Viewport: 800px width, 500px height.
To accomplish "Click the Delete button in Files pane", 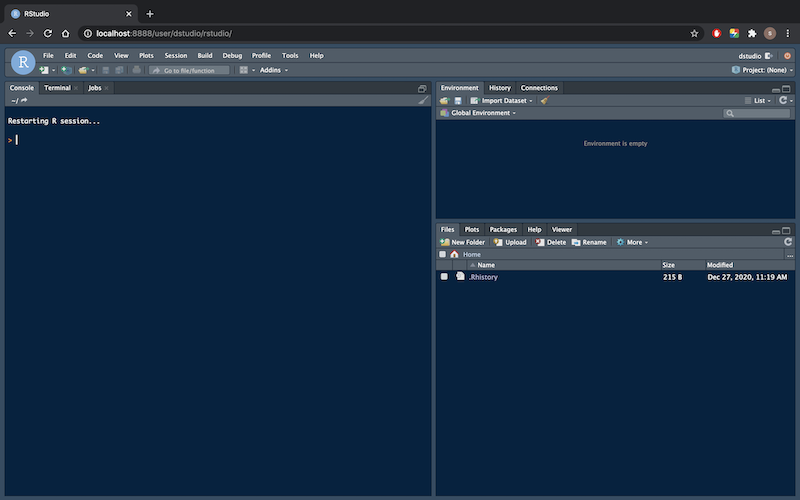I will click(551, 242).
